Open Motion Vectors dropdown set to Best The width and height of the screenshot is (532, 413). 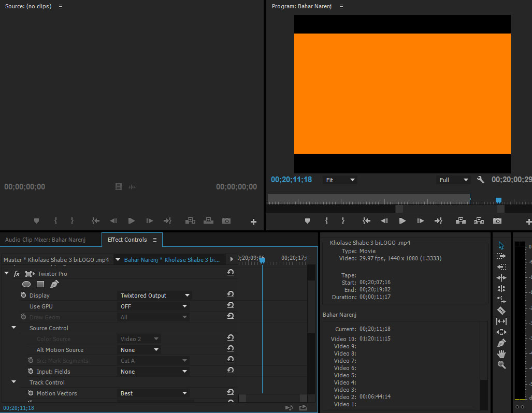pyautogui.click(x=153, y=393)
